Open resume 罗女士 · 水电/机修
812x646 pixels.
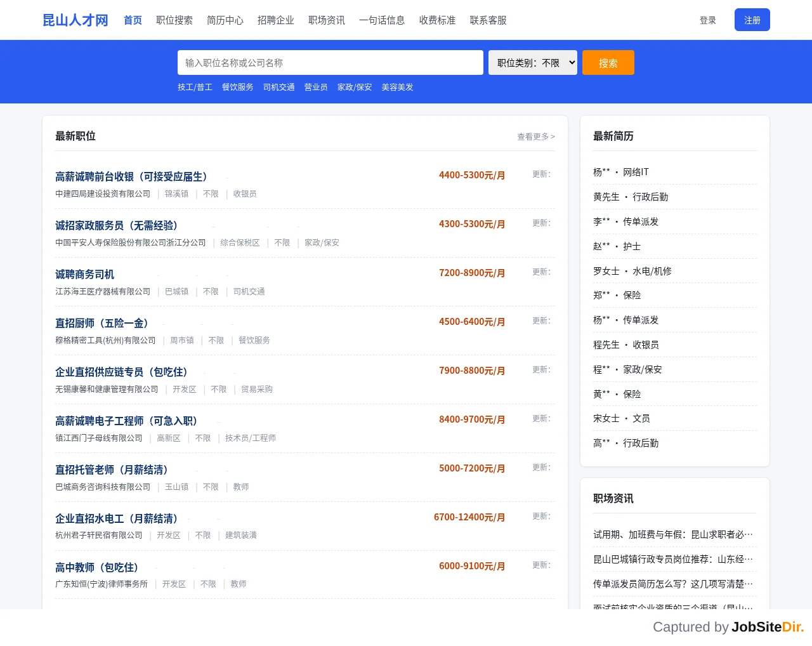[632, 271]
